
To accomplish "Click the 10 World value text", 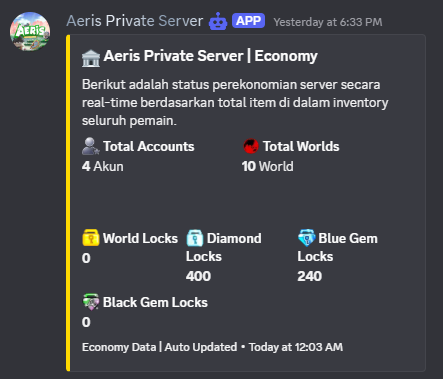I will pos(268,166).
